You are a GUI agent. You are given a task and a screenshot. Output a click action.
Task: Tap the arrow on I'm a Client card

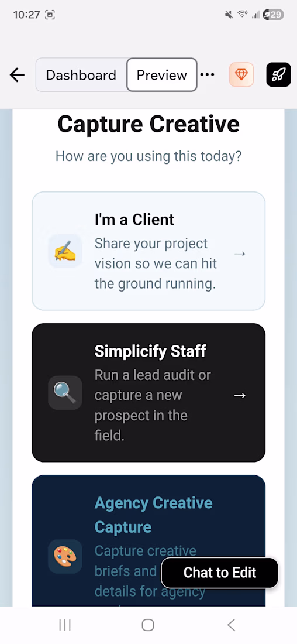point(240,254)
